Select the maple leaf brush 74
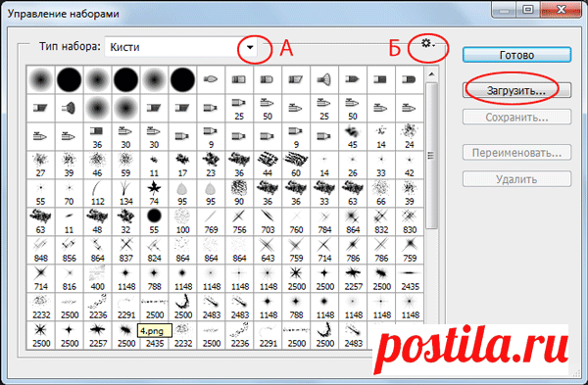The width and height of the screenshot is (588, 385). pyautogui.click(x=154, y=193)
